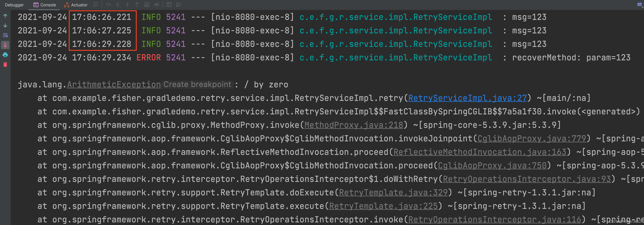
Task: Click the ERROR log level text
Action: (x=149, y=58)
